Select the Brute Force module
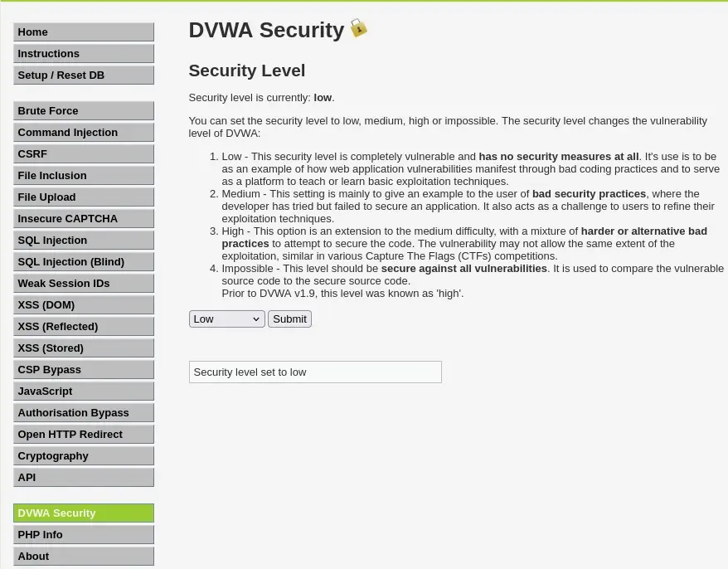 (84, 111)
